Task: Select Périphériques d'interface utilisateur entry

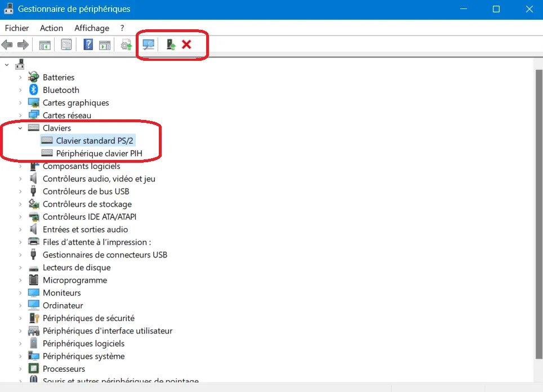Action: coord(108,331)
